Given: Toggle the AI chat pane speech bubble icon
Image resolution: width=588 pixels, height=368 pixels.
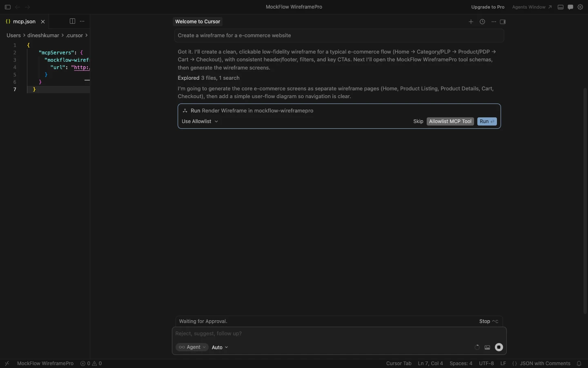Looking at the screenshot, I should click(570, 7).
